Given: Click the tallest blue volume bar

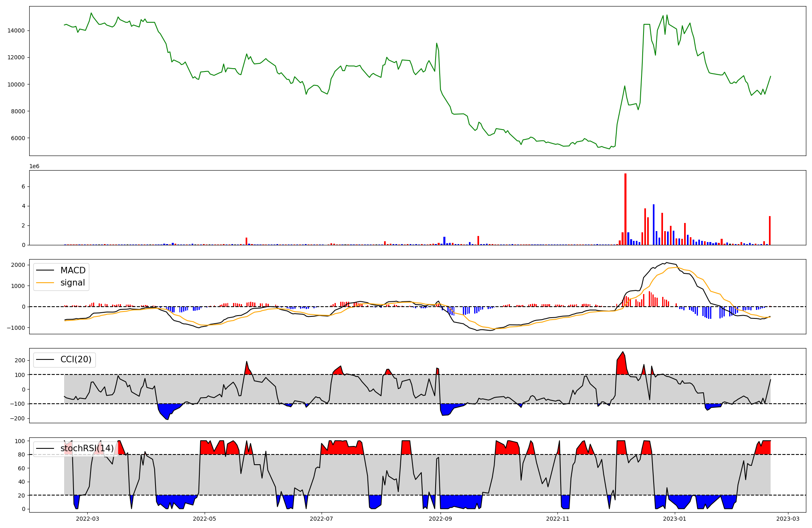Looking at the screenshot, I should point(654,225).
